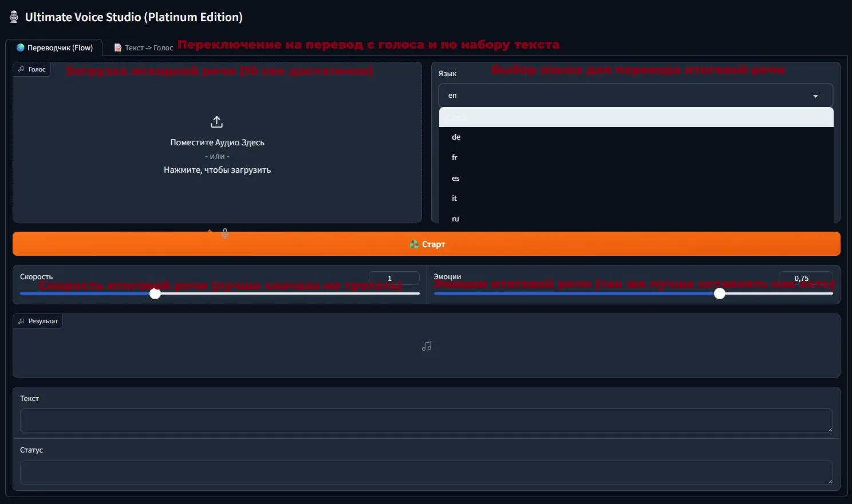Click the Эмоции number field showing 0,75

click(806, 278)
